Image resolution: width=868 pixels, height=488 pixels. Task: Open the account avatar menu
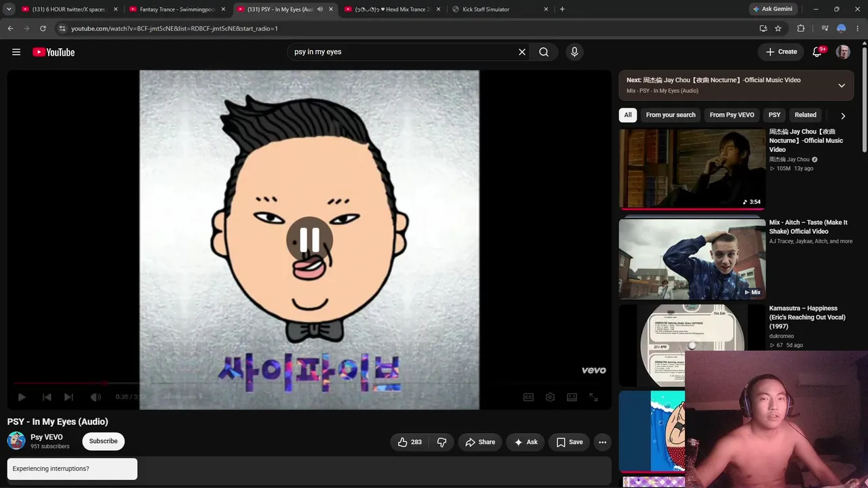(843, 52)
